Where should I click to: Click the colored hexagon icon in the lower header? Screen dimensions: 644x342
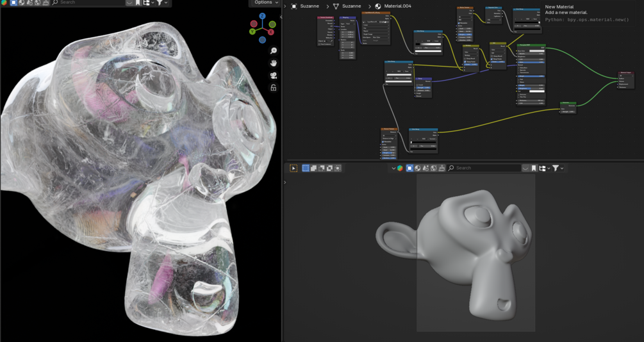400,168
